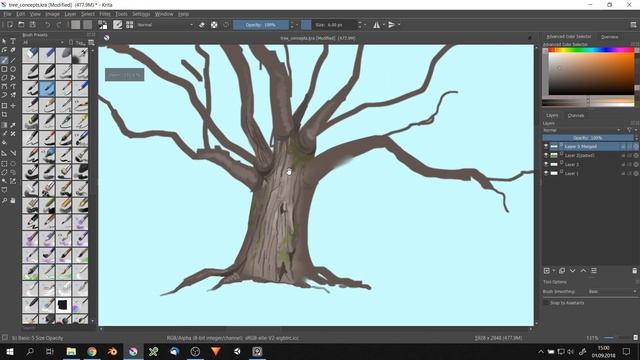Select the shape select arrow tool
The height and width of the screenshot is (360, 640).
click(4, 41)
